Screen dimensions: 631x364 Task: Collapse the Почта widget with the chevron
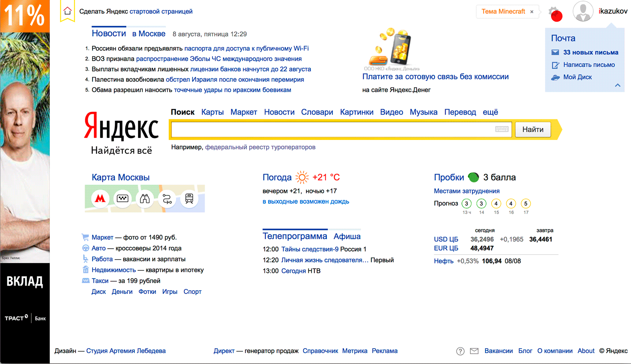(x=618, y=85)
